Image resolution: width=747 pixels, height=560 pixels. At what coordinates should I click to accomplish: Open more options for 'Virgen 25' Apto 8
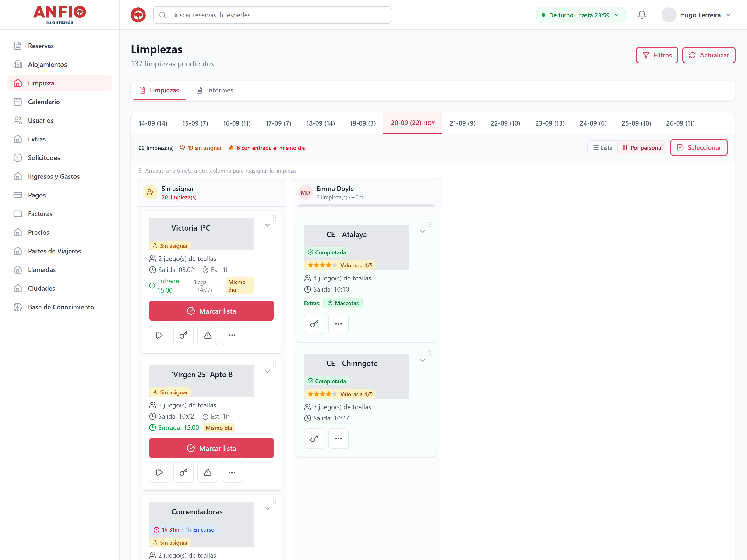(x=232, y=472)
